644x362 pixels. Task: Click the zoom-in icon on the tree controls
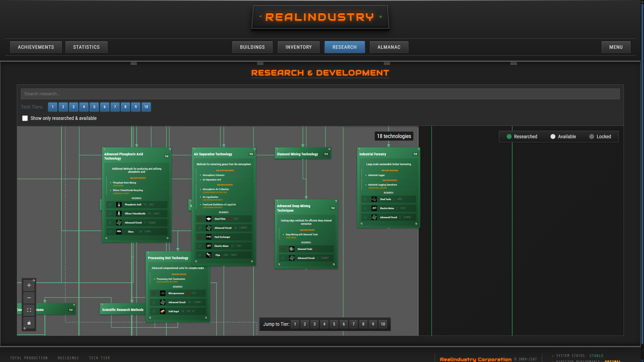[29, 285]
